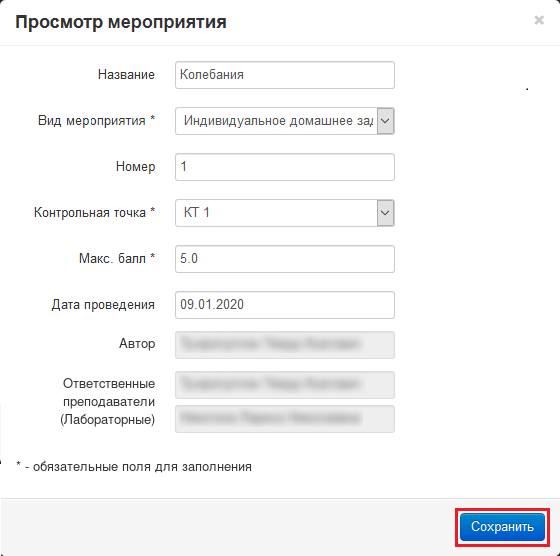The width and height of the screenshot is (560, 556).
Task: Select the КТ 1 combo box
Action: tap(285, 213)
